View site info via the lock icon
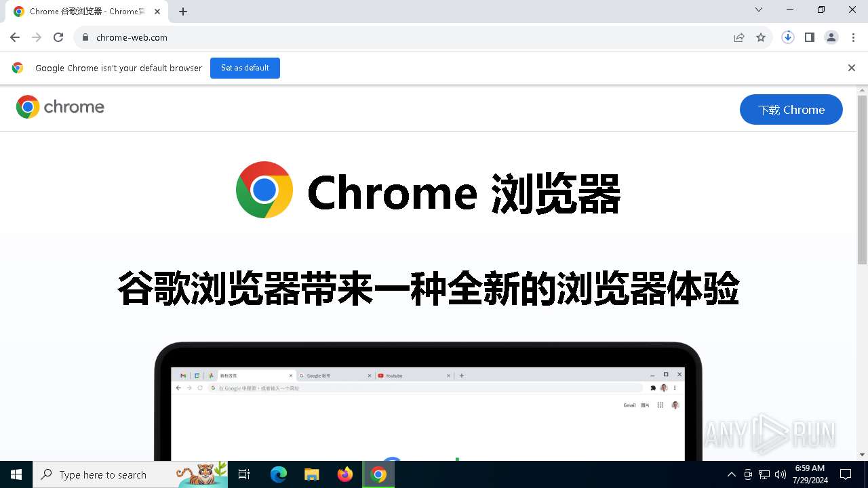This screenshot has height=488, width=868. click(x=85, y=37)
